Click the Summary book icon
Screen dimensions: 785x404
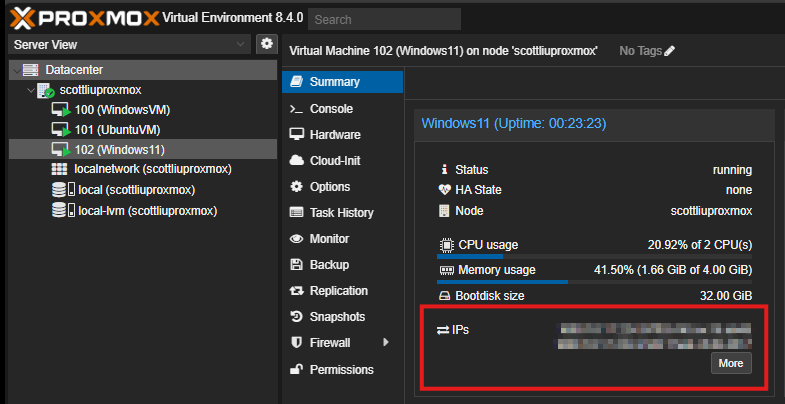(x=296, y=82)
